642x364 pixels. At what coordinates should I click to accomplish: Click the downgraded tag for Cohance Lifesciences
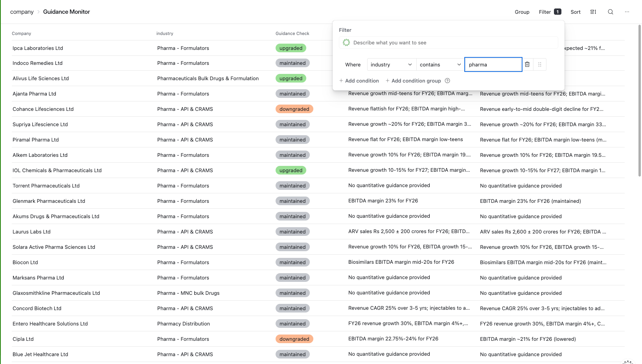click(x=294, y=109)
